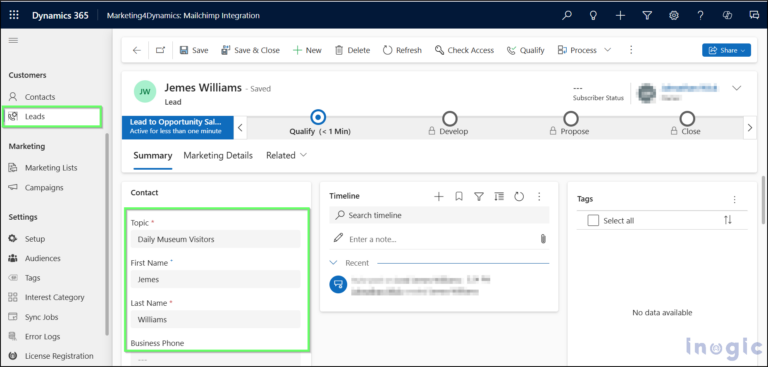Image resolution: width=768 pixels, height=367 pixels.
Task: Qualify the lead
Action: tap(526, 50)
